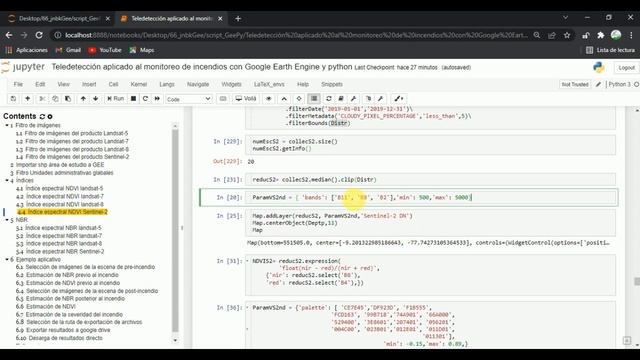This screenshot has height=360, width=640.
Task: Open the Snippets menu
Action: (x=332, y=84)
